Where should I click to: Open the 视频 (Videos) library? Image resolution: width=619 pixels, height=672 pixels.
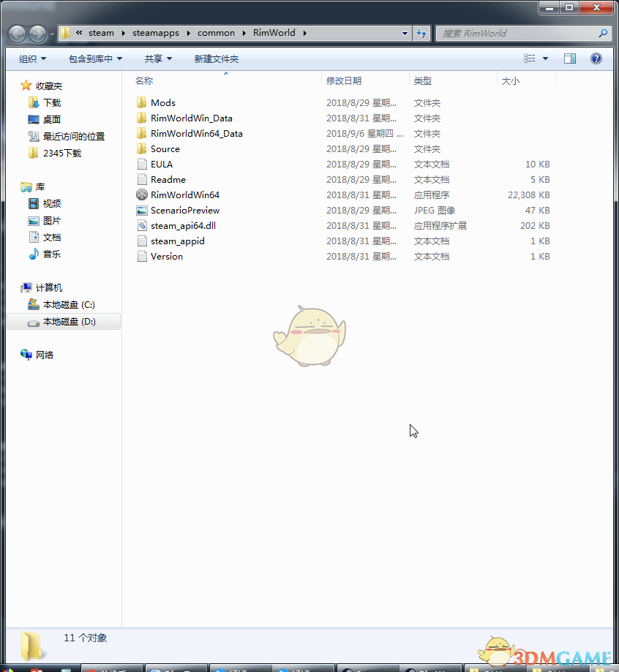45,203
